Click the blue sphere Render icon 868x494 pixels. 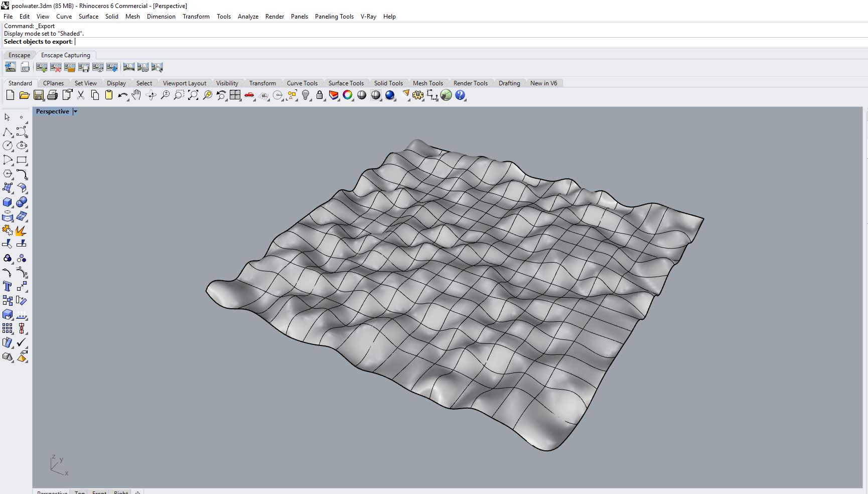tap(390, 95)
